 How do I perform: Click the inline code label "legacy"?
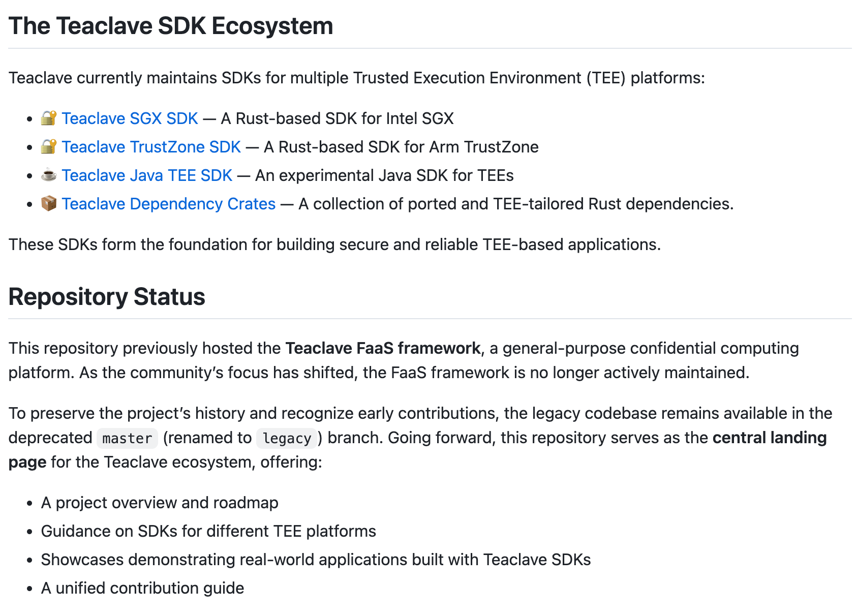point(287,438)
